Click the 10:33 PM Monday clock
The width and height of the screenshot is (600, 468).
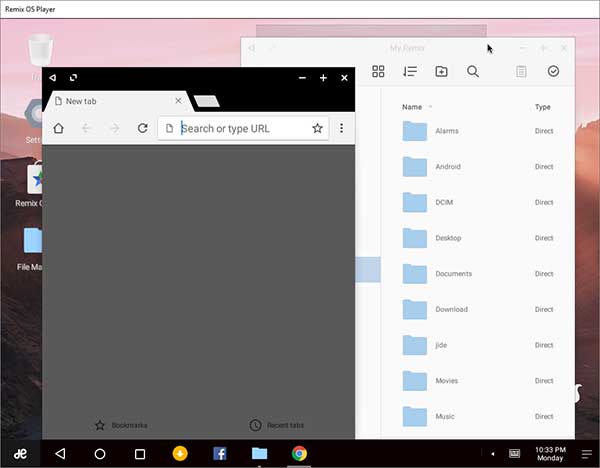point(550,454)
